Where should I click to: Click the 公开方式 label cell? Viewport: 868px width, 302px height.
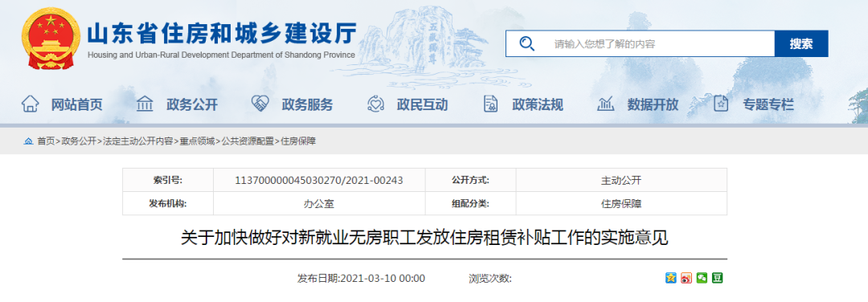click(x=470, y=180)
